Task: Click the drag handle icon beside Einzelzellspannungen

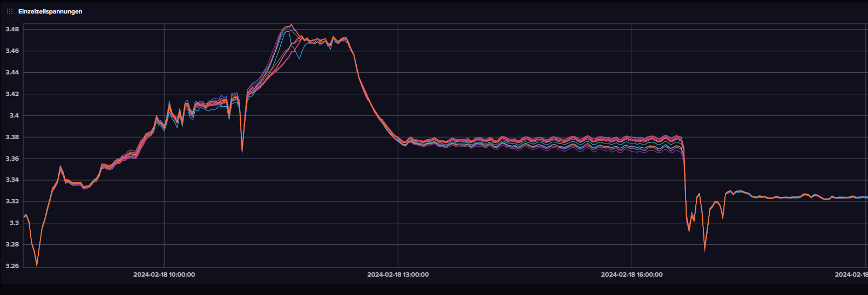Action: click(10, 11)
